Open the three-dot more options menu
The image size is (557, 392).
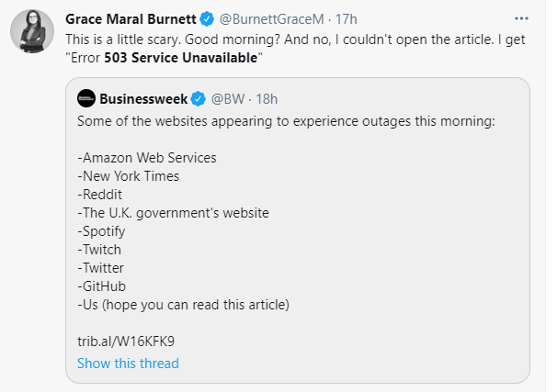pos(521,18)
